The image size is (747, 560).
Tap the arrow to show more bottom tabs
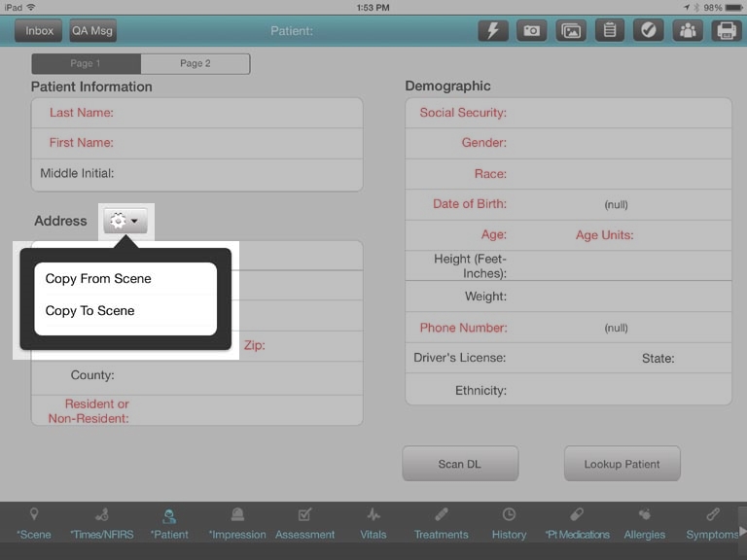(742, 530)
